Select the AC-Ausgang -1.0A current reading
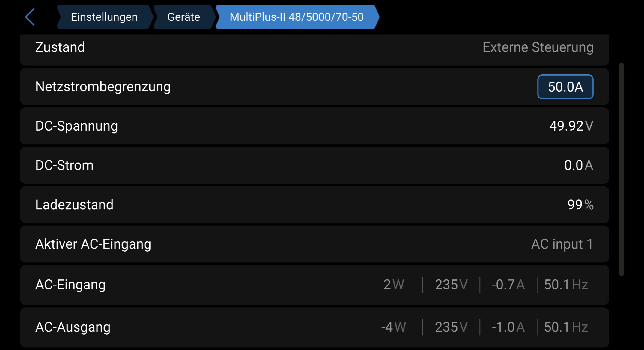The image size is (644, 350). coord(508,327)
